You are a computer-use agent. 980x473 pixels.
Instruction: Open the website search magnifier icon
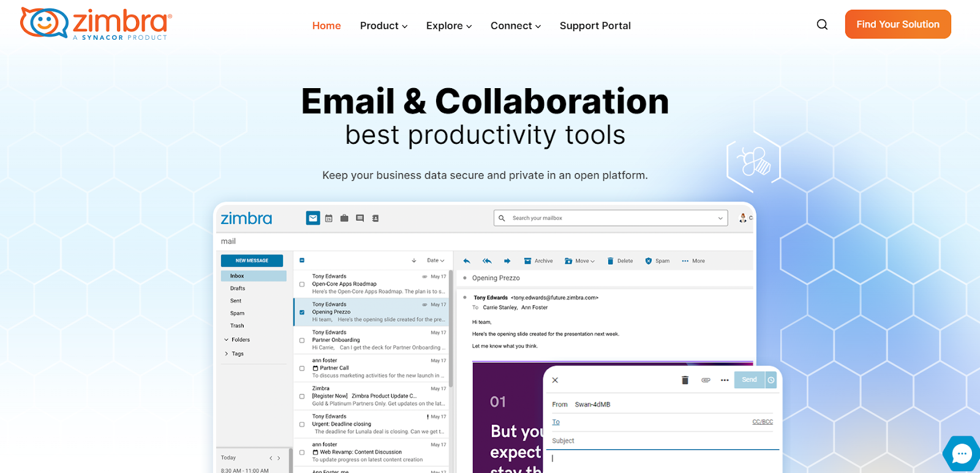click(822, 24)
